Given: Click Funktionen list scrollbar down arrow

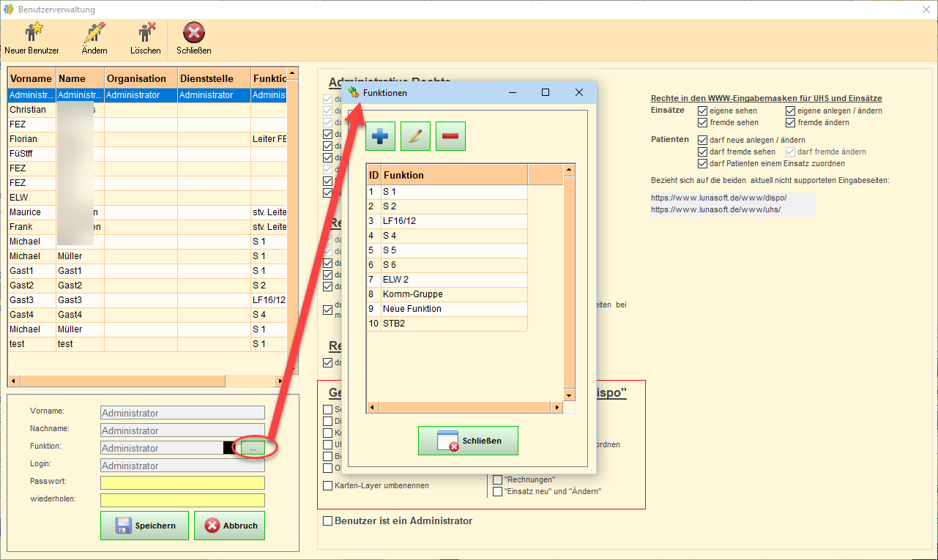Looking at the screenshot, I should tap(569, 395).
